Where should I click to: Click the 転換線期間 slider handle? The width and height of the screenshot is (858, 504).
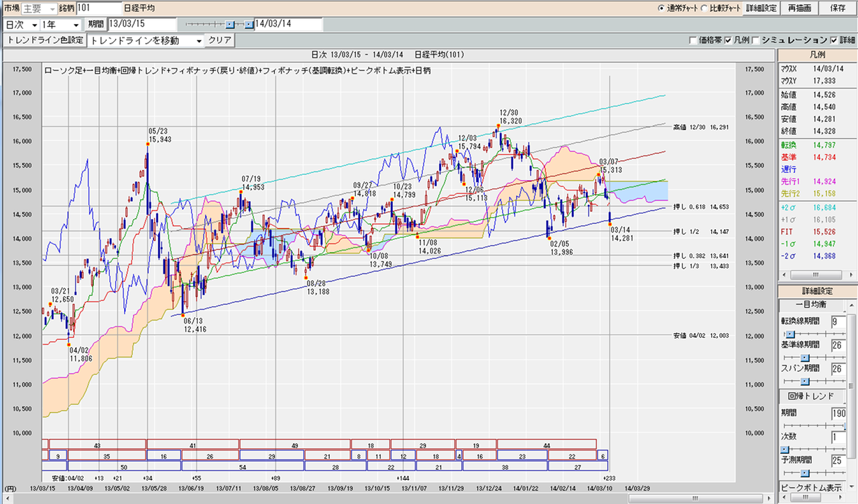click(x=790, y=334)
